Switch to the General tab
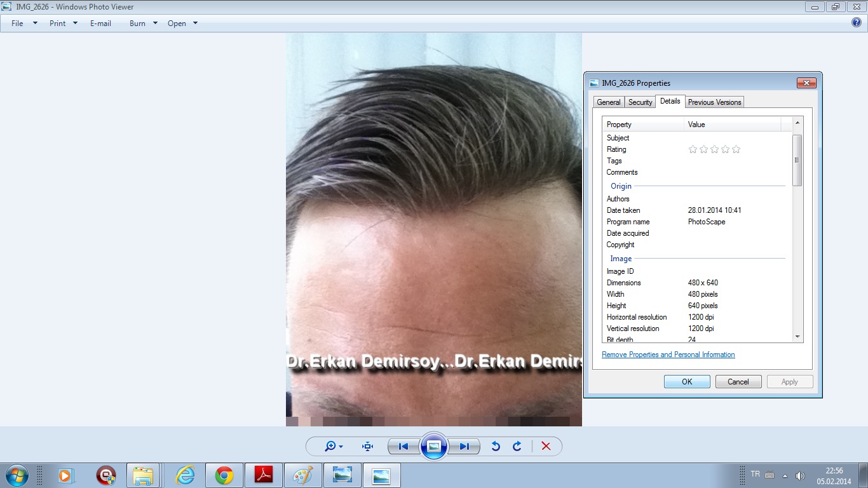The width and height of the screenshot is (868, 488). click(x=608, y=102)
